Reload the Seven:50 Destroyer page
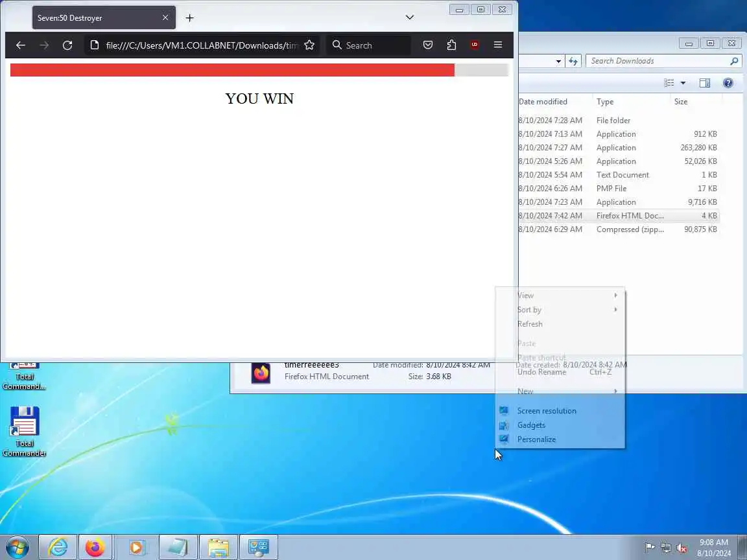Image resolution: width=747 pixels, height=560 pixels. [x=67, y=45]
